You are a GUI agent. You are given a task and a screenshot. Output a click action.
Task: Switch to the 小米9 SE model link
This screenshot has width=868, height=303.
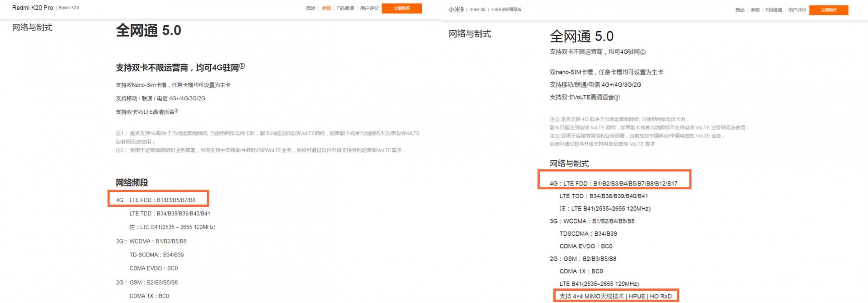(x=477, y=9)
